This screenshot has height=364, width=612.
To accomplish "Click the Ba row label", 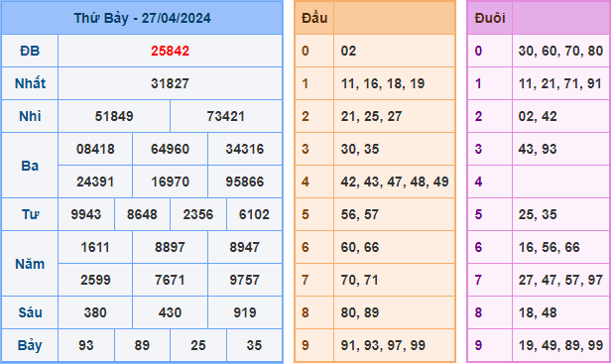I will (x=30, y=166).
